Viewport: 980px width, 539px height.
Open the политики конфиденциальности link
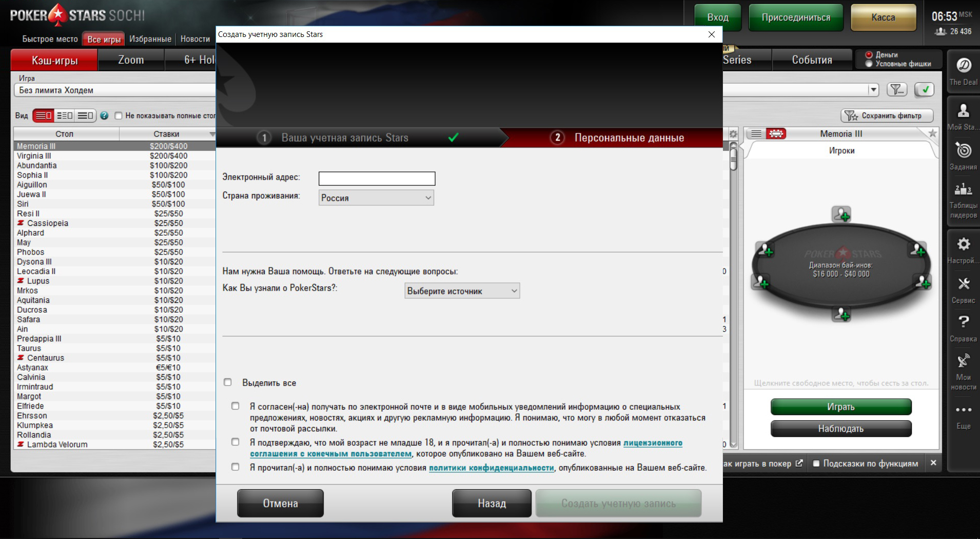click(x=492, y=468)
